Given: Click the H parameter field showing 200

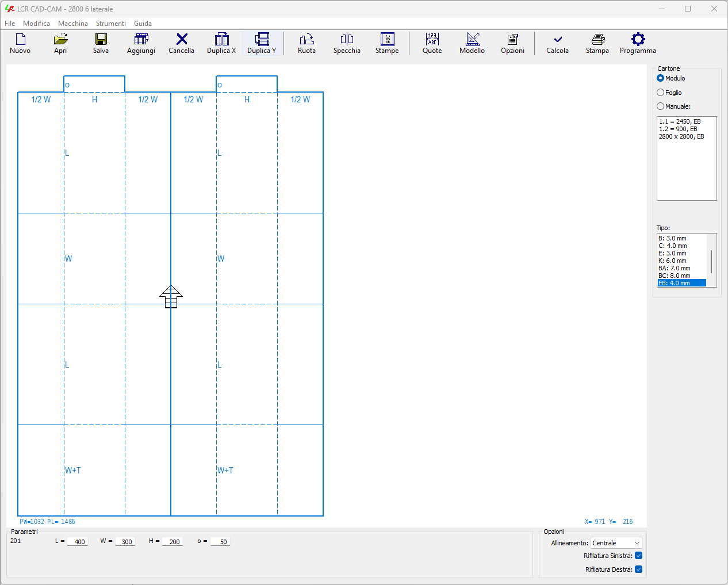Looking at the screenshot, I should [x=173, y=542].
